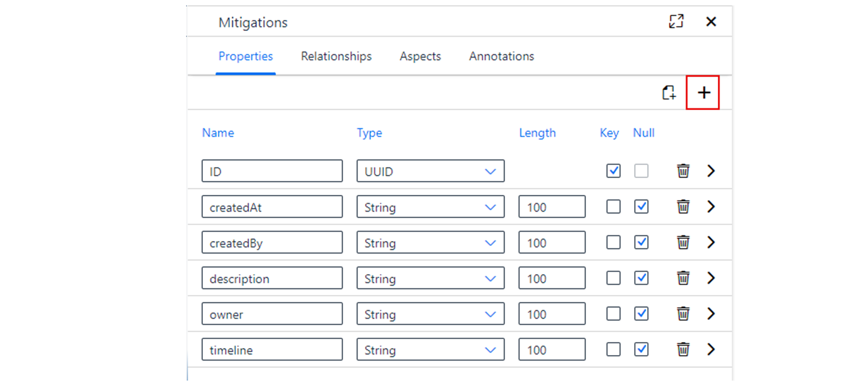The height and width of the screenshot is (386, 868).
Task: Expand details chevron for createdBy row
Action: pyautogui.click(x=711, y=242)
